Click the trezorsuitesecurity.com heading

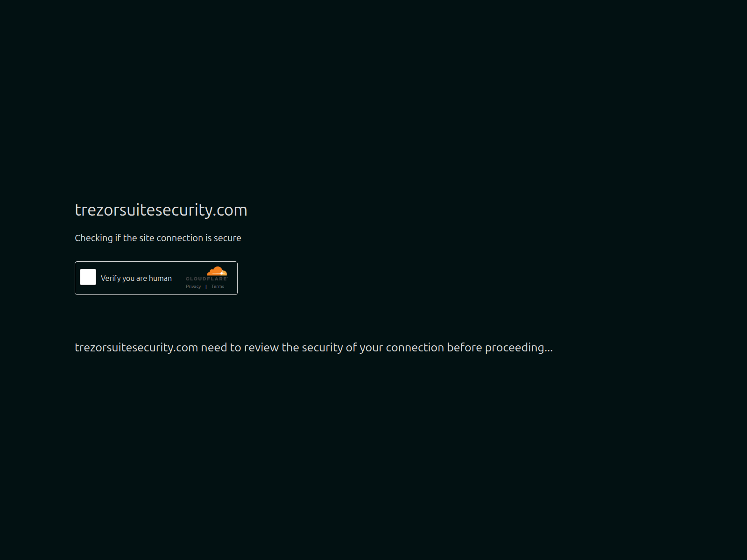pyautogui.click(x=161, y=210)
